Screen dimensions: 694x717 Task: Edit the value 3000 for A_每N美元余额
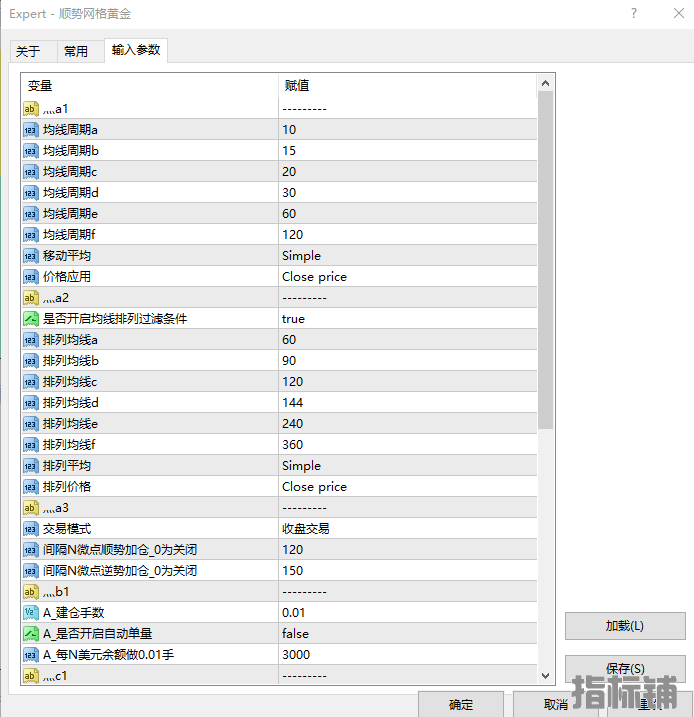[407, 655]
